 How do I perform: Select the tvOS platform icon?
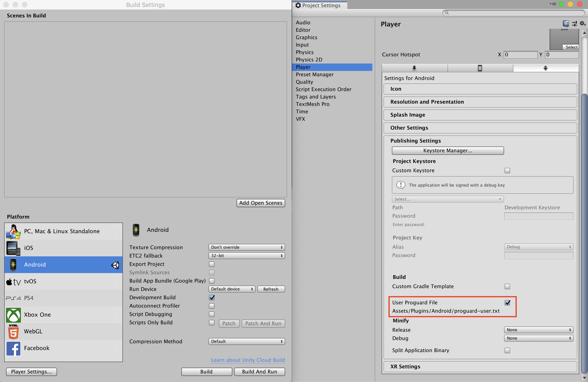point(13,281)
